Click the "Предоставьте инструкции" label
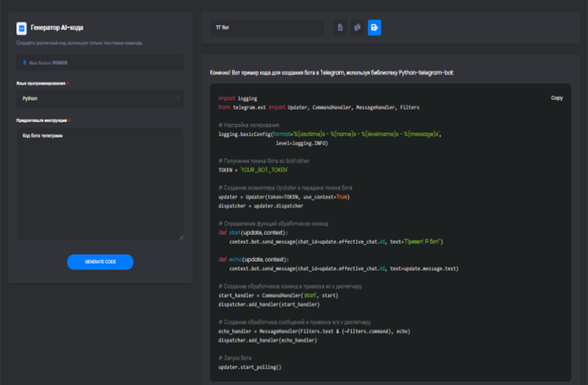 pos(42,120)
